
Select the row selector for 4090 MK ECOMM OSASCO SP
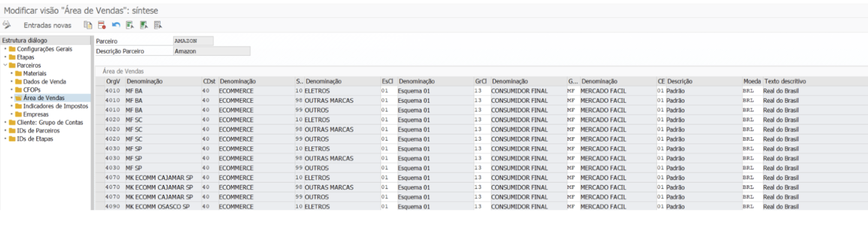tap(100, 207)
